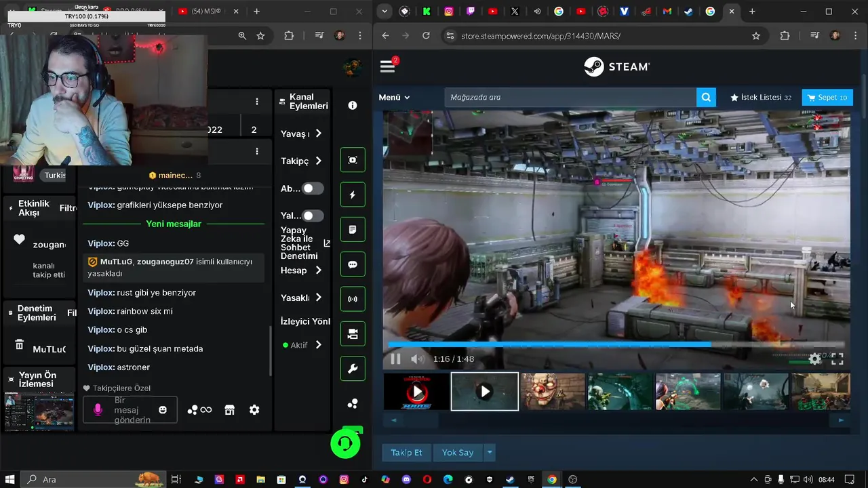868x488 pixels.
Task: Open İstek Listesi wishlist
Action: (x=760, y=98)
